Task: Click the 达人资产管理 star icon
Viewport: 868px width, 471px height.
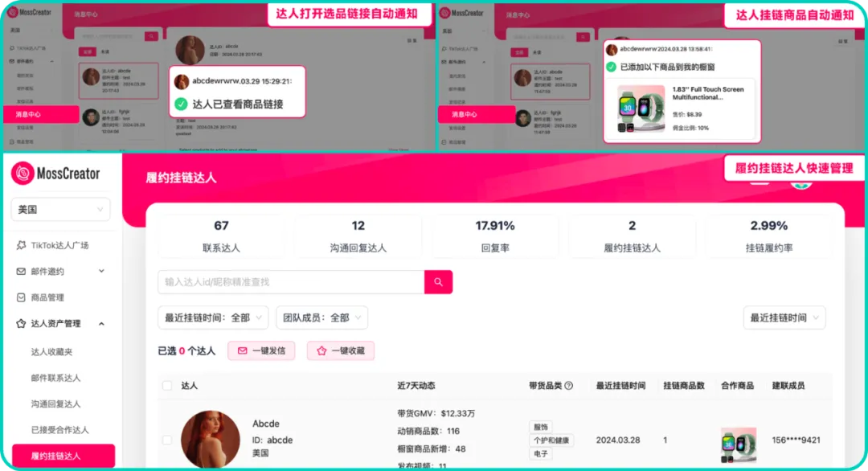Action: [21, 323]
